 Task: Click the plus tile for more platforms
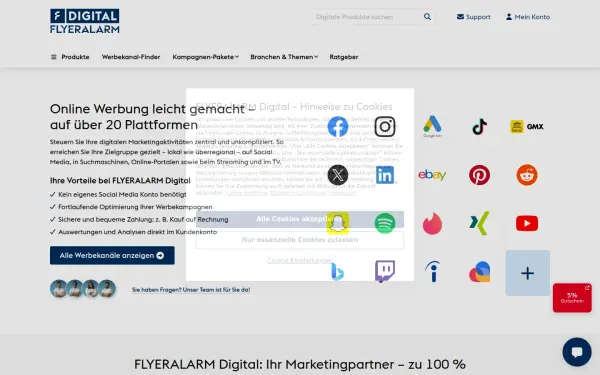(528, 273)
